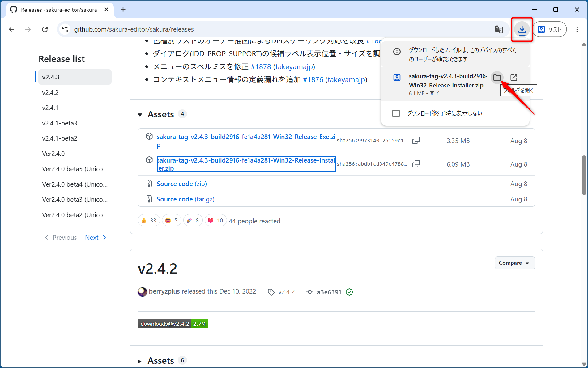588x368 pixels.
Task: Click package icon beside Release-Exe.zip asset
Action: pos(149,136)
